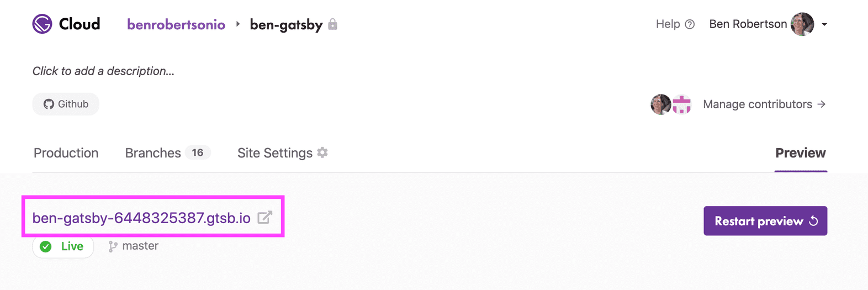
Task: Click the Github repository button
Action: click(x=66, y=104)
